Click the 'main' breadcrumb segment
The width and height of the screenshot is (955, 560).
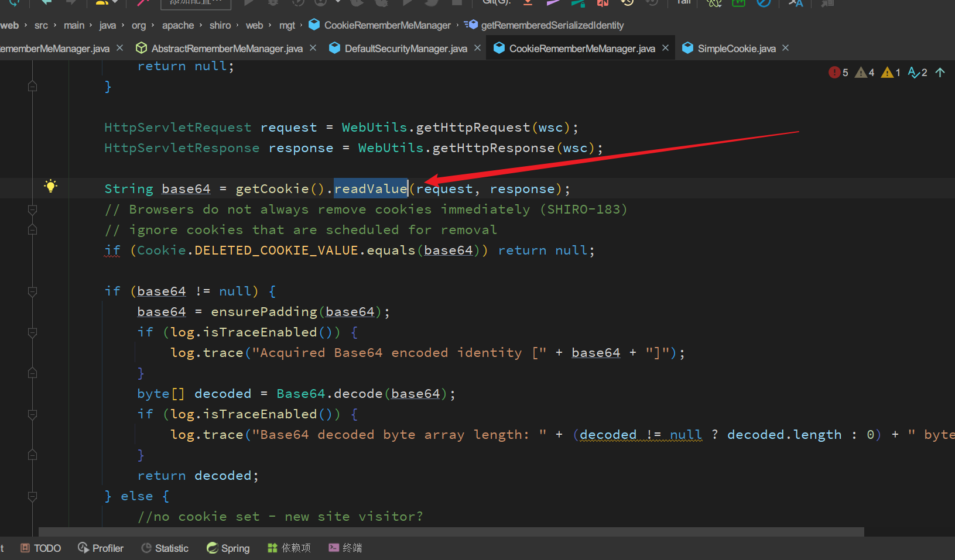point(74,25)
